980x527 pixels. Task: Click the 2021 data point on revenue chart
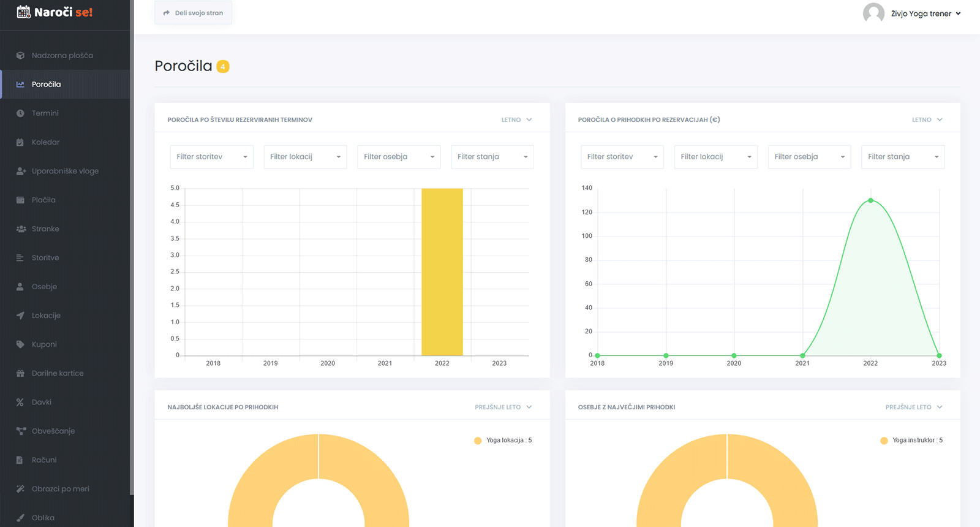coord(802,355)
